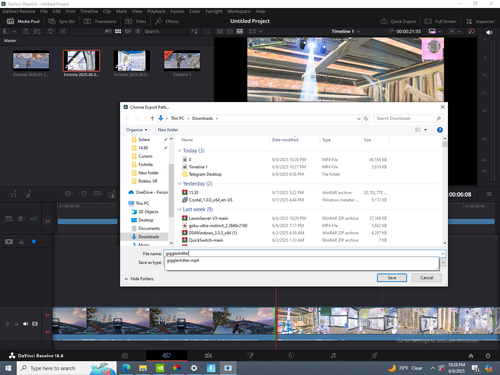Viewport: 500px width, 375px height.
Task: Collapse the Yesterday (2) group
Action: pyautogui.click(x=180, y=184)
